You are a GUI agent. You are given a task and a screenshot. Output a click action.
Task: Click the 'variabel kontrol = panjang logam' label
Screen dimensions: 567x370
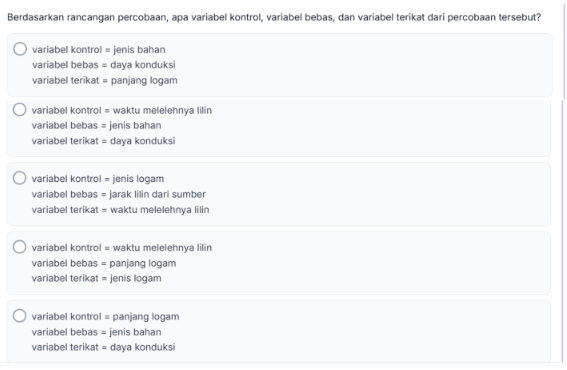point(105,316)
